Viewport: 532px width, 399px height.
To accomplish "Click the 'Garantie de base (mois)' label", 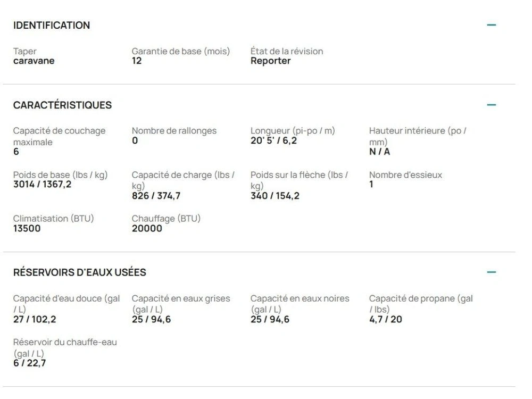I will point(181,51).
